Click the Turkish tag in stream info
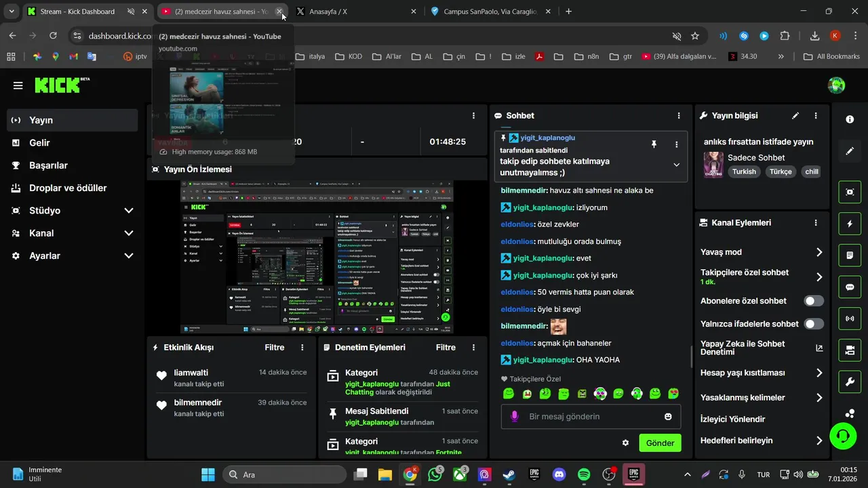Image resolution: width=868 pixels, height=488 pixels. click(x=744, y=171)
